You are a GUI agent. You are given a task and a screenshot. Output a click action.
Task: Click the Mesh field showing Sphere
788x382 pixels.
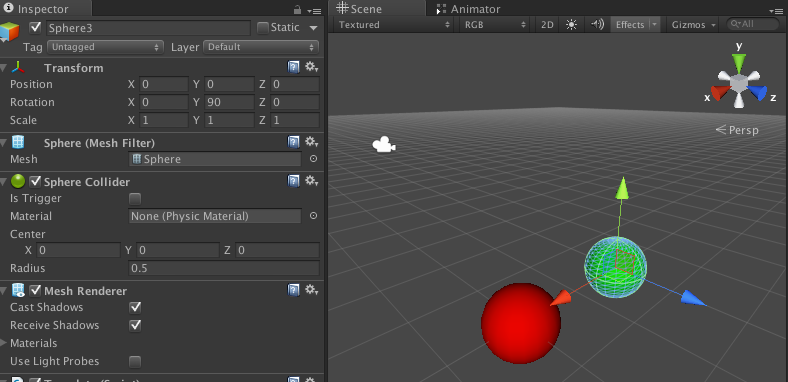215,159
